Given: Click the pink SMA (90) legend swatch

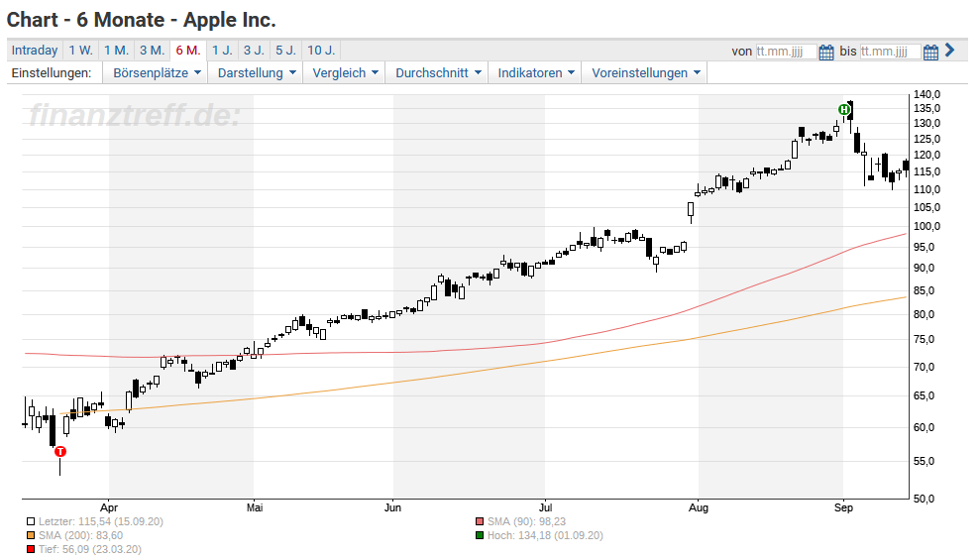Looking at the screenshot, I should 480,521.
